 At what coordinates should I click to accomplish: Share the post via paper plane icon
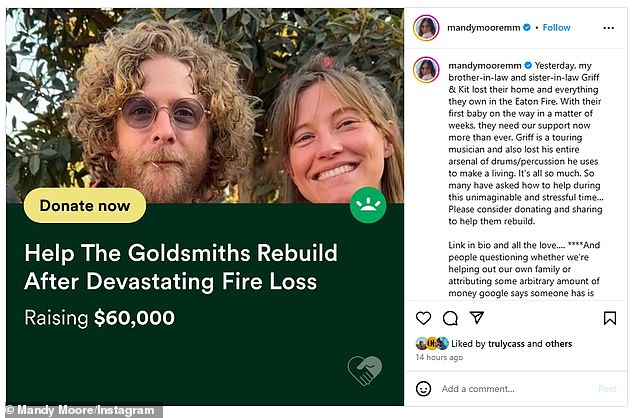click(477, 317)
